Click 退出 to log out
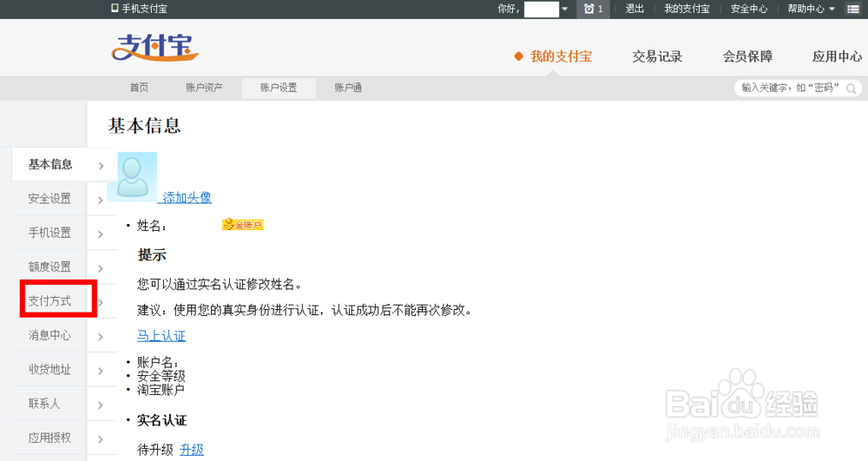868x461 pixels. pyautogui.click(x=635, y=9)
